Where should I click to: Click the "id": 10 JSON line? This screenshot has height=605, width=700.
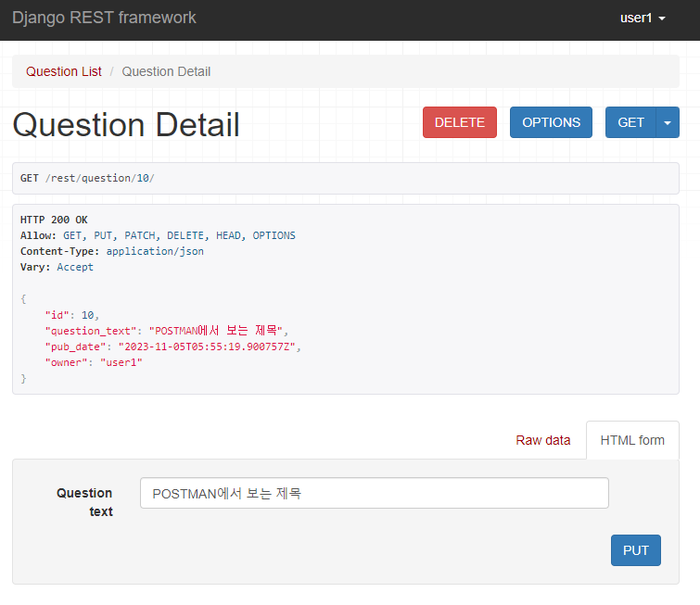coord(72,315)
